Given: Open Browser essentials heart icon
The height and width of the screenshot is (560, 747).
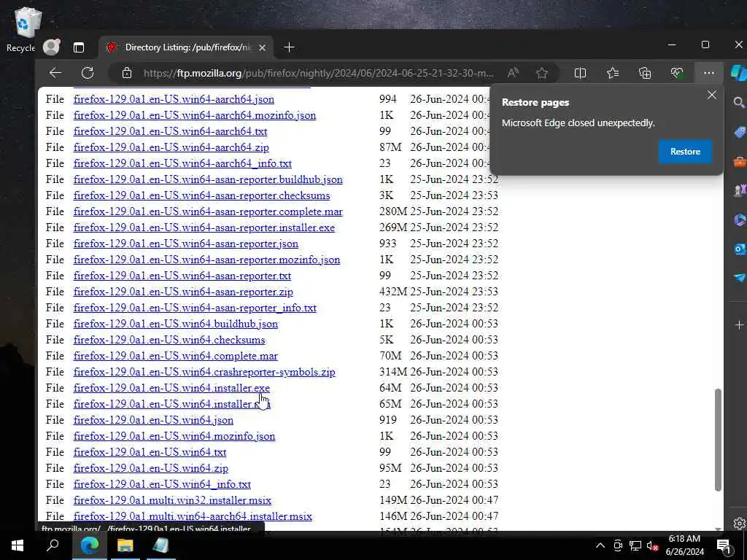Looking at the screenshot, I should 676,73.
